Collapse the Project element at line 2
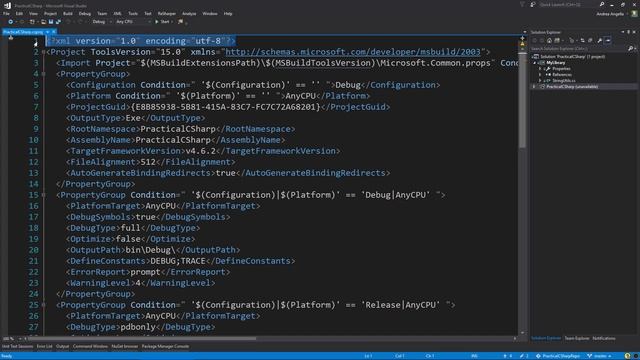Image resolution: width=640 pixels, height=360 pixels. tap(43, 52)
